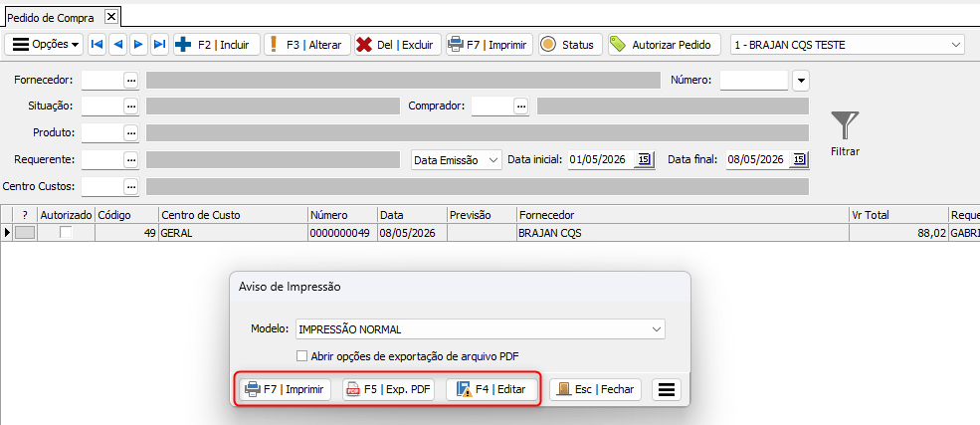Open hamburger menu in Aviso de Impressão
The image size is (980, 425).
[x=667, y=389]
